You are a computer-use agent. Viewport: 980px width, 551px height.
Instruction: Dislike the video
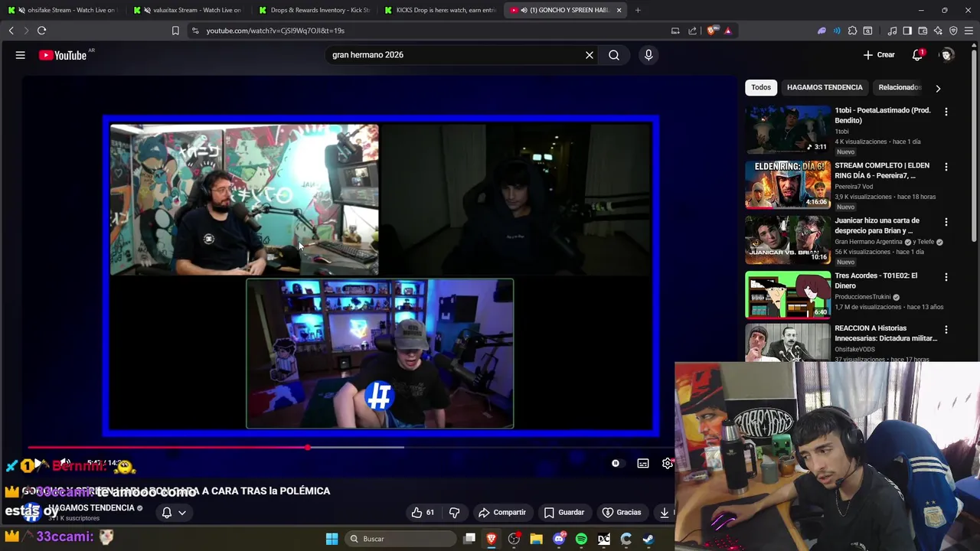[x=454, y=512]
